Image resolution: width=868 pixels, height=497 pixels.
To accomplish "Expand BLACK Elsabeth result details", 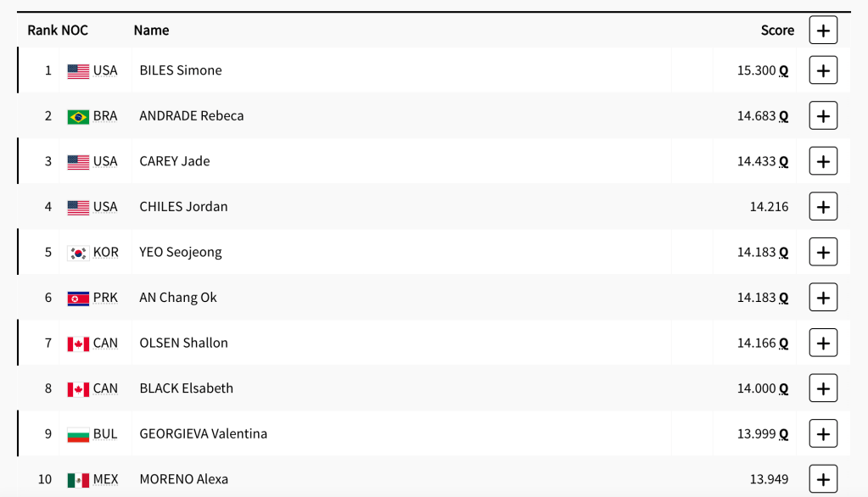I will tap(823, 388).
